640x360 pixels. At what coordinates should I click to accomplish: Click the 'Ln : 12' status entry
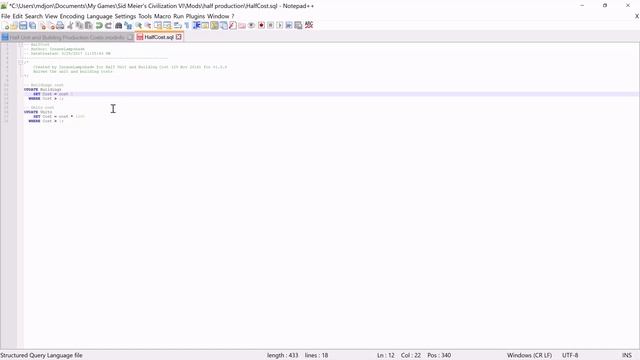[386, 356]
